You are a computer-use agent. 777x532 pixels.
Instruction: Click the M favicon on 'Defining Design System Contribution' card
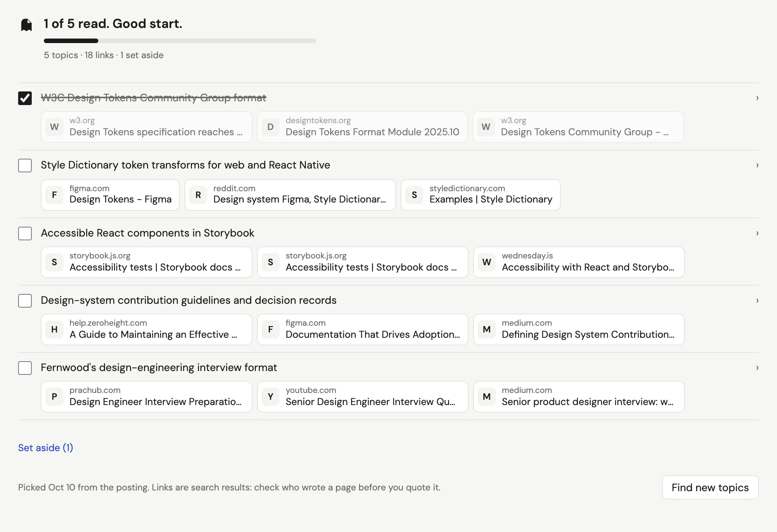(487, 329)
